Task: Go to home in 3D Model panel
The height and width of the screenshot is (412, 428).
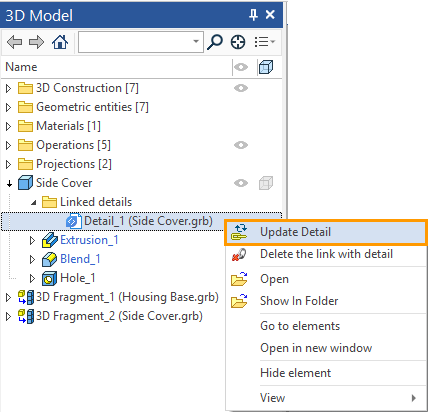Action: tap(60, 42)
